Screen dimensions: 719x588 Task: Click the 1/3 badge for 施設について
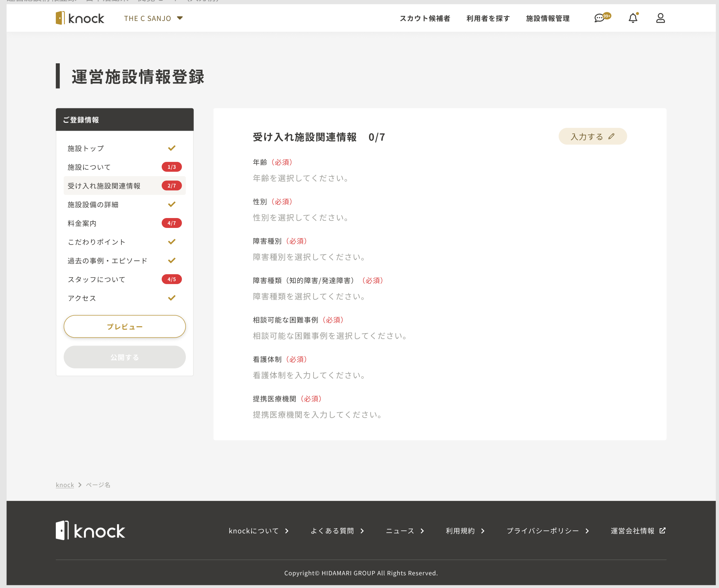coord(172,167)
